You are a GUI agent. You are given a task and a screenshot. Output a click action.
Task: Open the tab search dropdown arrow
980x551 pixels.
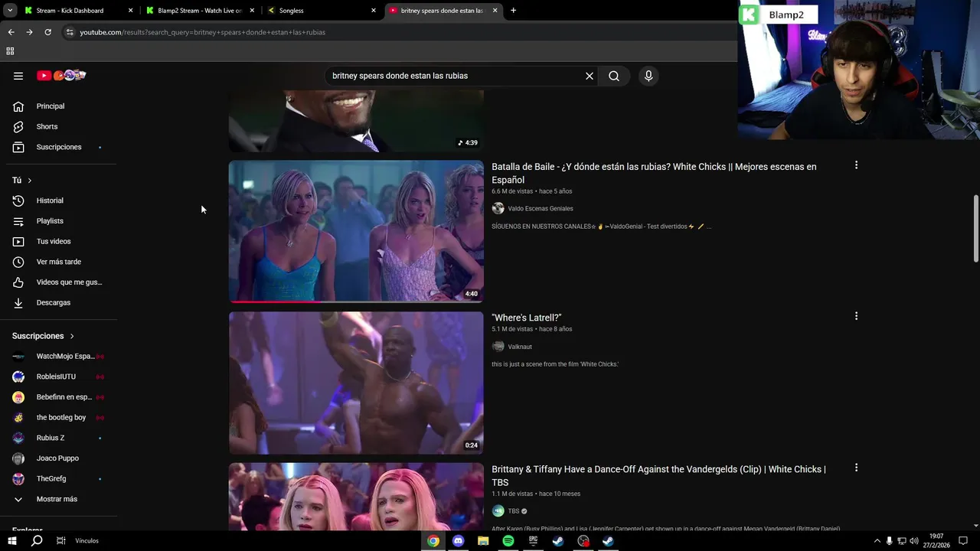(x=10, y=11)
